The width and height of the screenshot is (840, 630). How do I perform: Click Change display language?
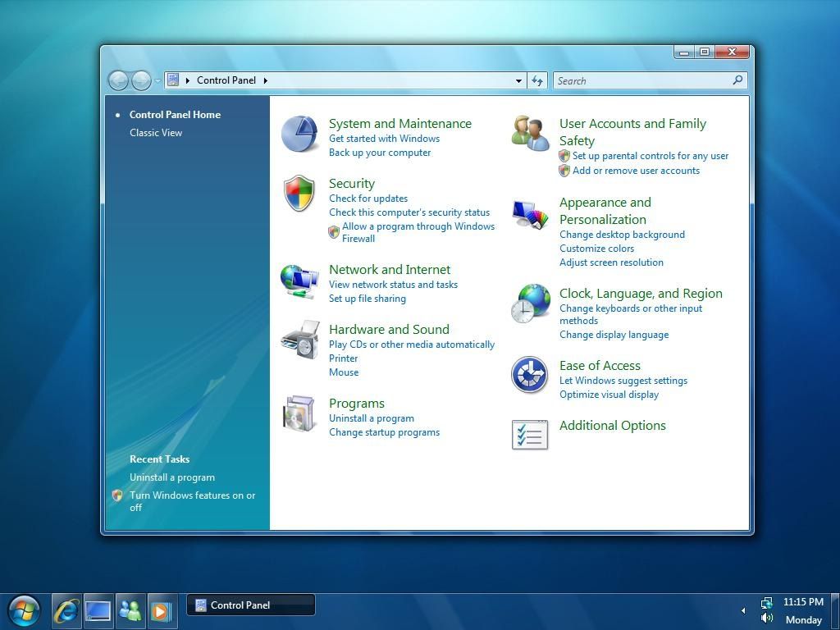614,336
